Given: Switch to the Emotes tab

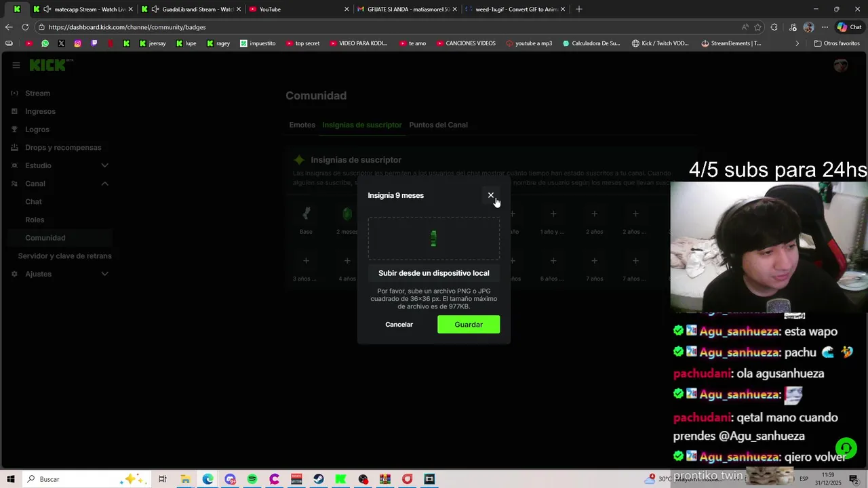Looking at the screenshot, I should [x=302, y=125].
